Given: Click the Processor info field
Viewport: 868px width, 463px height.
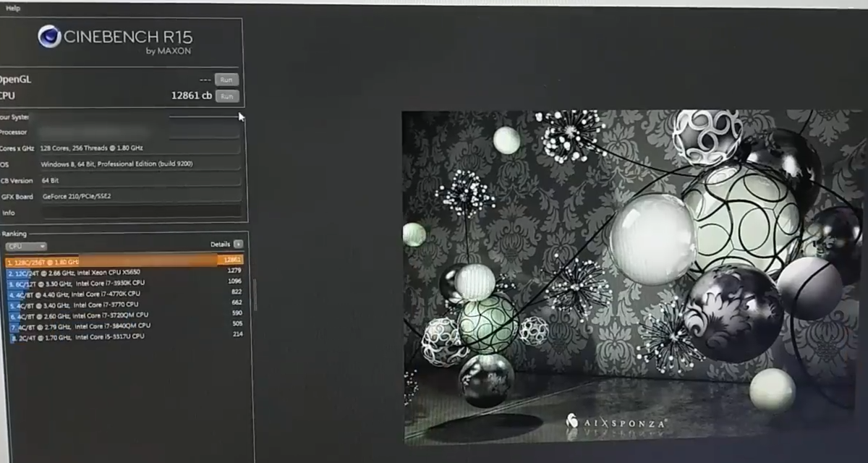Looking at the screenshot, I should [x=140, y=132].
